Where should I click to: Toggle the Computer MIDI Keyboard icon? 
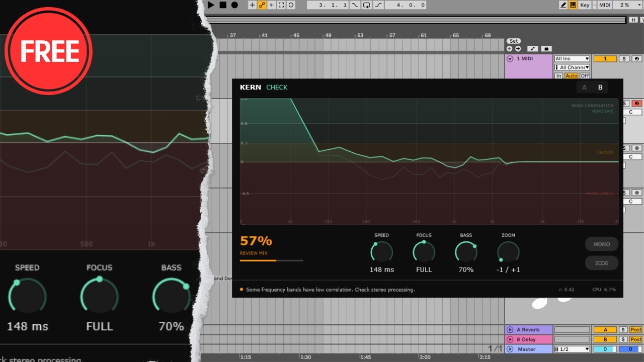pos(573,5)
